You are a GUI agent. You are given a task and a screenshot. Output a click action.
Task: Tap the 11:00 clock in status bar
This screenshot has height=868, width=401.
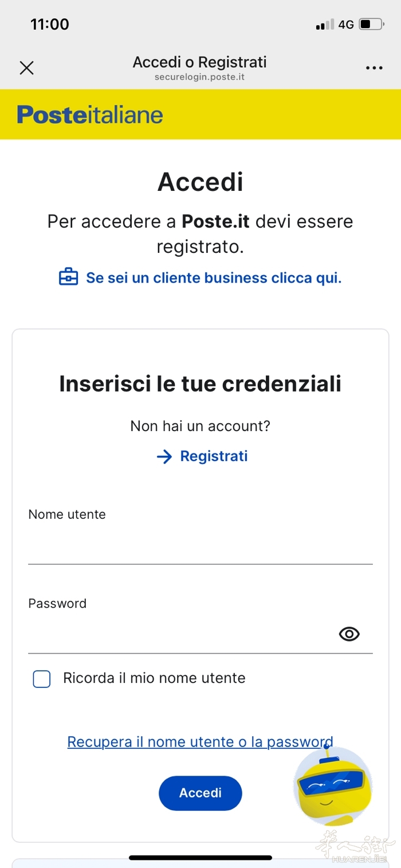[50, 25]
